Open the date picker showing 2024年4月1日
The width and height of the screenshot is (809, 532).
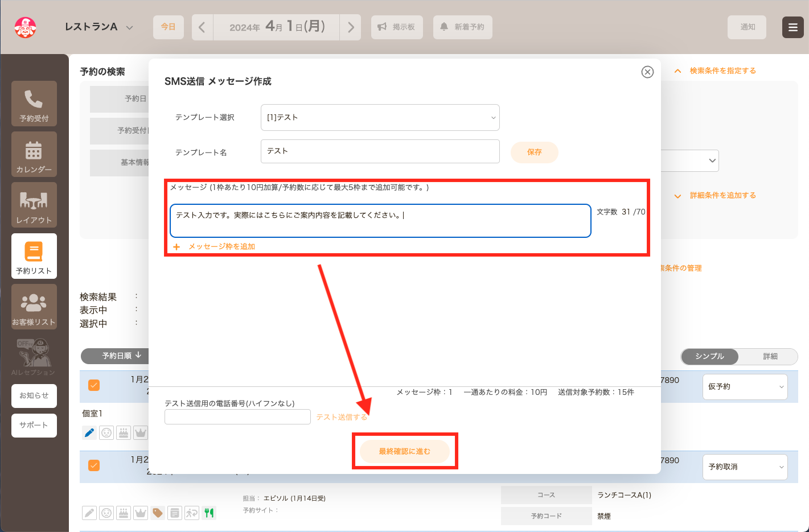pyautogui.click(x=277, y=27)
